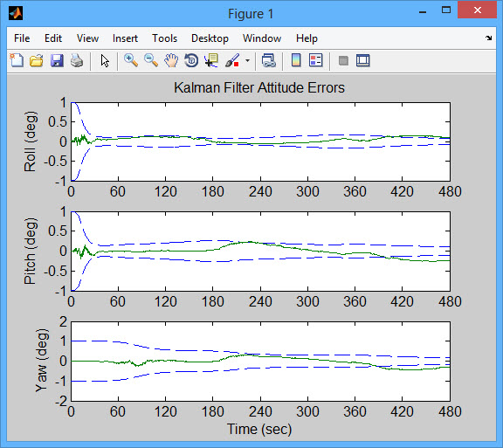Open a file with the folder icon
Viewport: 503px width, 448px height.
[37, 60]
